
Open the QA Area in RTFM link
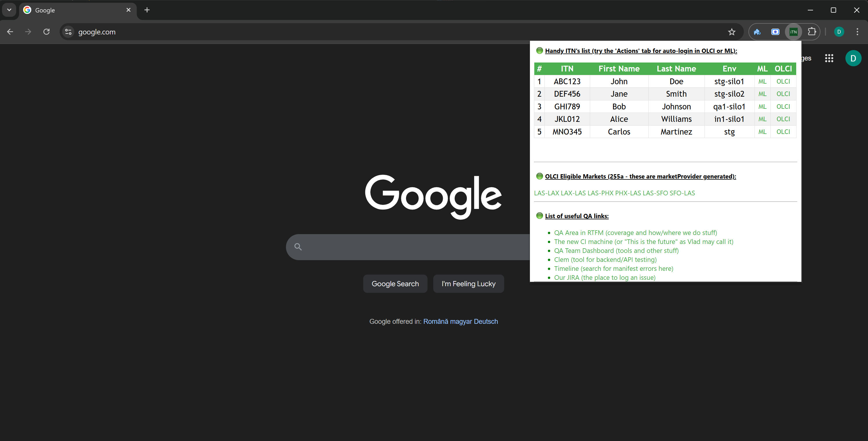[636, 233]
